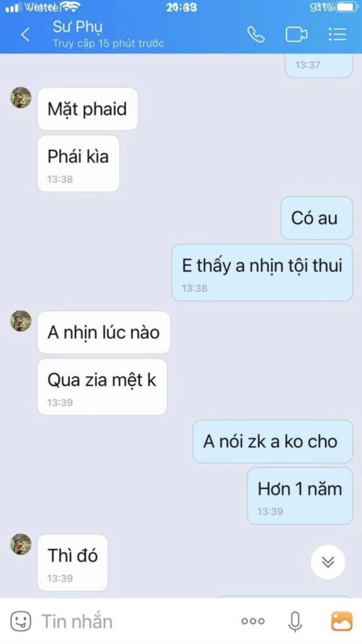
Task: Tap the microphone voice message icon
Action: (295, 621)
